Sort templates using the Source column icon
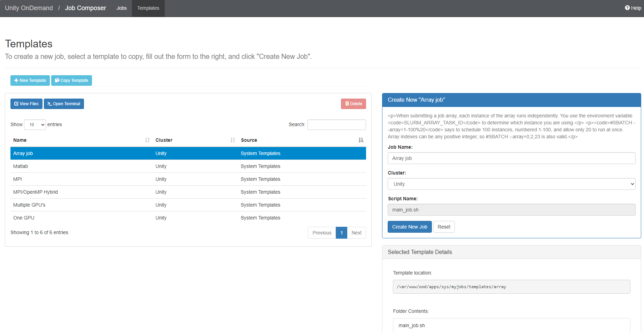This screenshot has height=332, width=644. (x=361, y=140)
